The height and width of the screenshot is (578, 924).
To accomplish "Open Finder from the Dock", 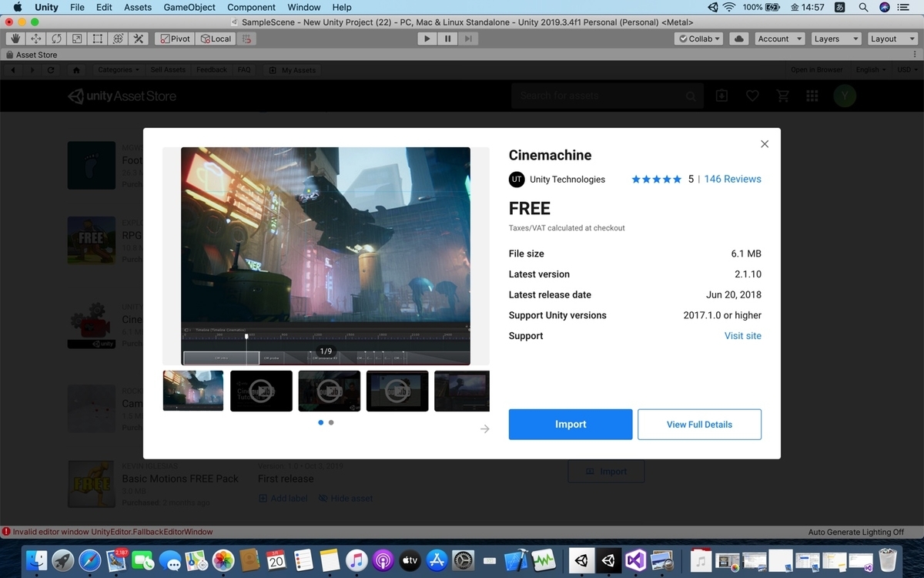I will coord(36,560).
